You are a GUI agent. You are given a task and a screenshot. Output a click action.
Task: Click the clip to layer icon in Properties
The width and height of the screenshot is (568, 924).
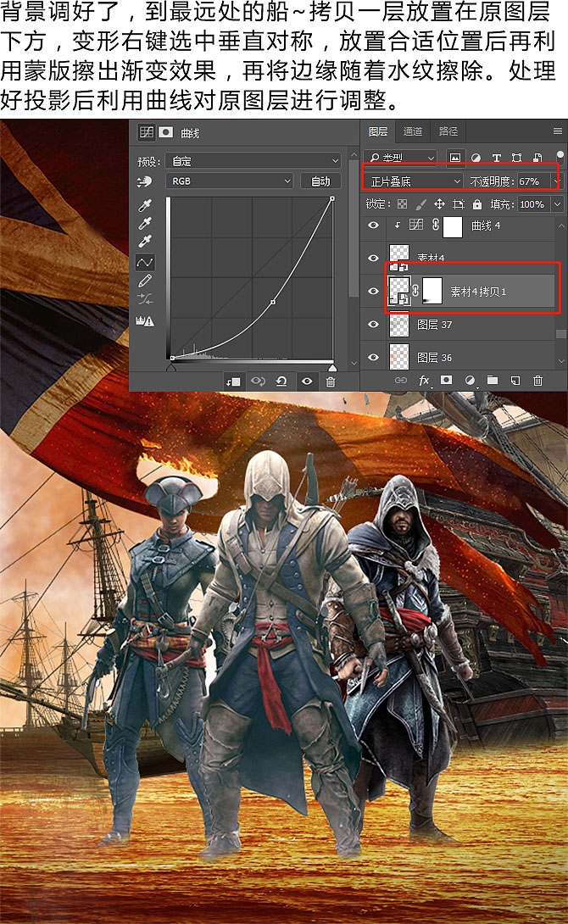click(x=233, y=381)
